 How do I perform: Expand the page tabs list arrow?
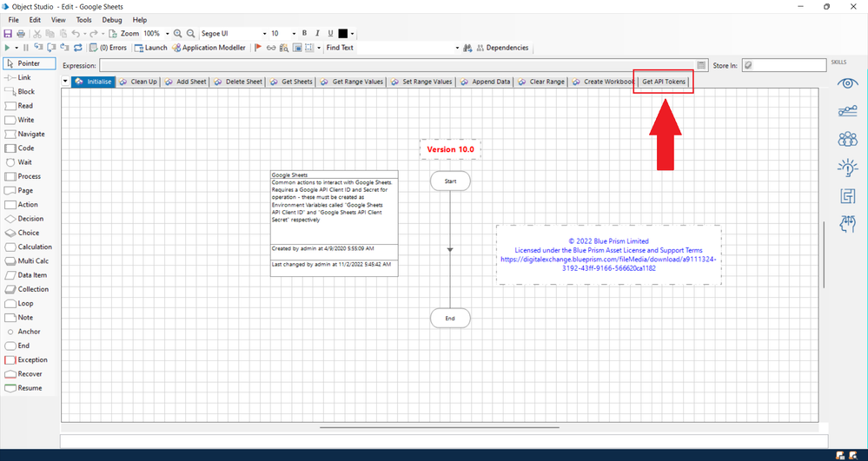point(66,82)
